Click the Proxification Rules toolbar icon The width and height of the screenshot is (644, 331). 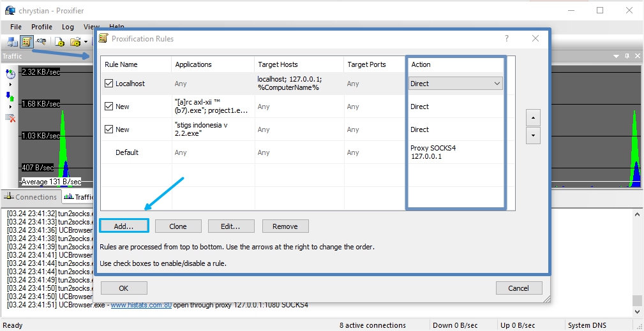[27, 42]
